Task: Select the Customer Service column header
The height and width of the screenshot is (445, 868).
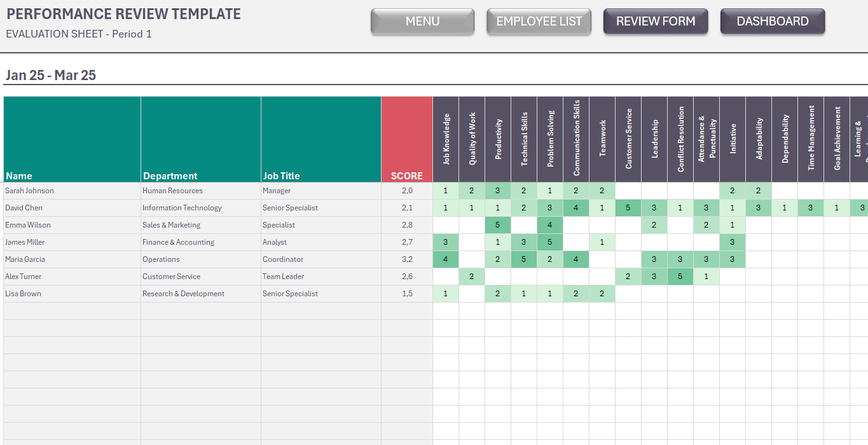Action: tap(628, 139)
